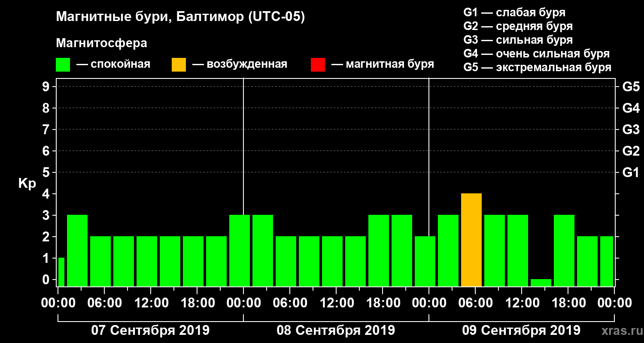644x343 pixels.
Task: Click the "G4" label on the right axis
Action: [x=631, y=108]
